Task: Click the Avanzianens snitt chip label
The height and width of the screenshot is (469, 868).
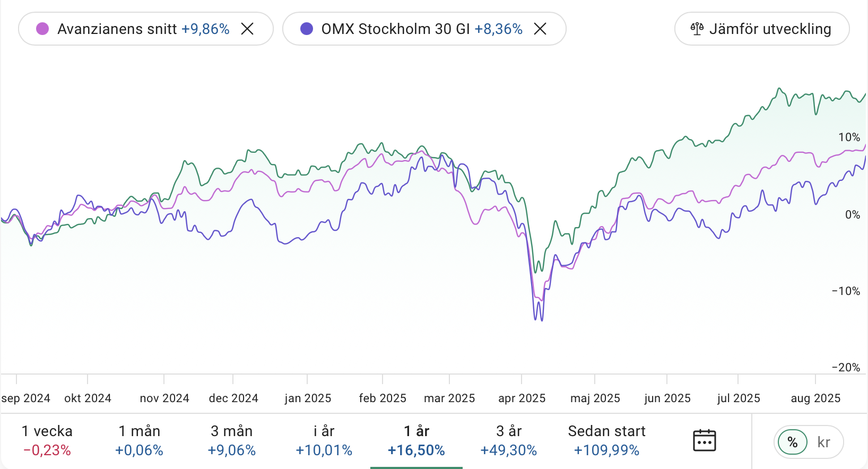Action: 117,29
